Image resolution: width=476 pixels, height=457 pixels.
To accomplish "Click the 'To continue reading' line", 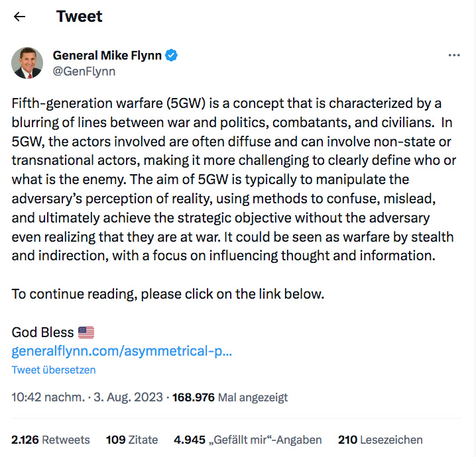I will [168, 294].
